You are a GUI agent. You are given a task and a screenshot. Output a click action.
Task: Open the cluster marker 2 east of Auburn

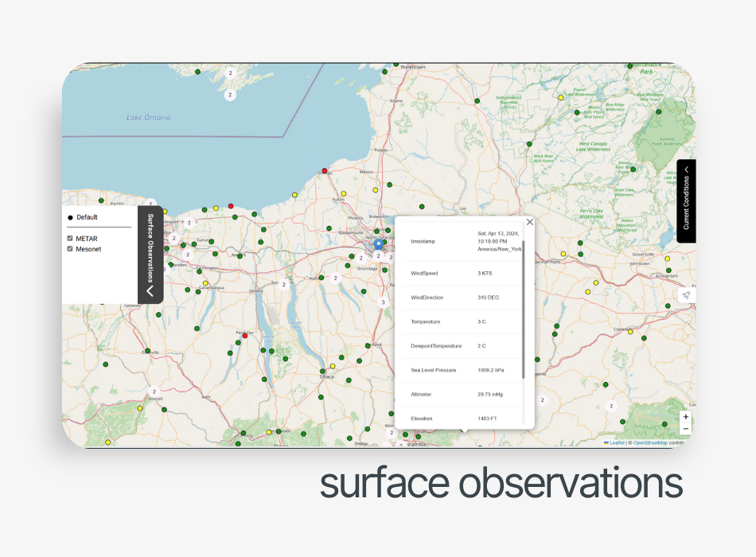tap(336, 278)
